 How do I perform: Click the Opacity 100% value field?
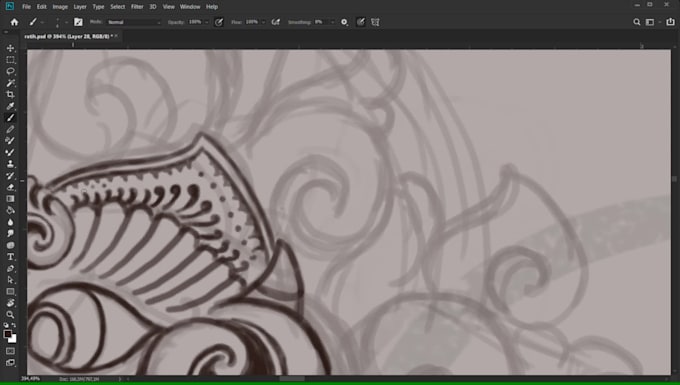[195, 22]
